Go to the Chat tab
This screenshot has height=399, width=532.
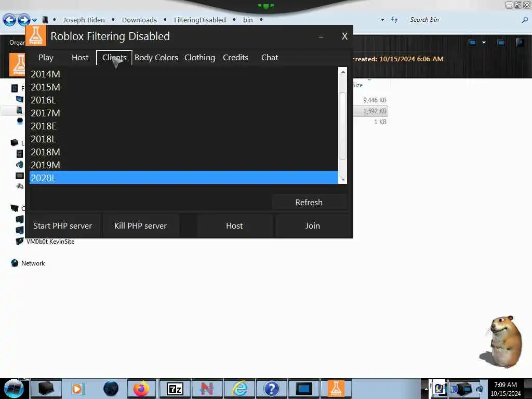tap(270, 58)
